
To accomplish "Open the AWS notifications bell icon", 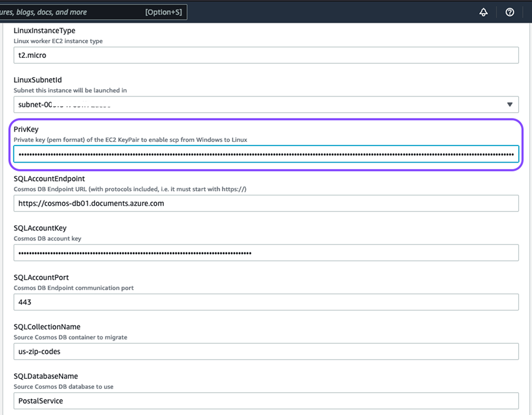I will 483,12.
